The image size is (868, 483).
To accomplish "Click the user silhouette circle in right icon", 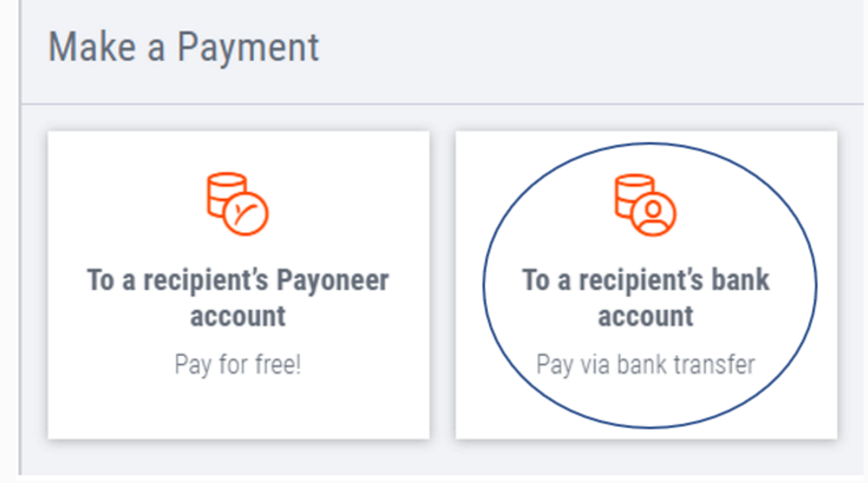I will (x=653, y=214).
